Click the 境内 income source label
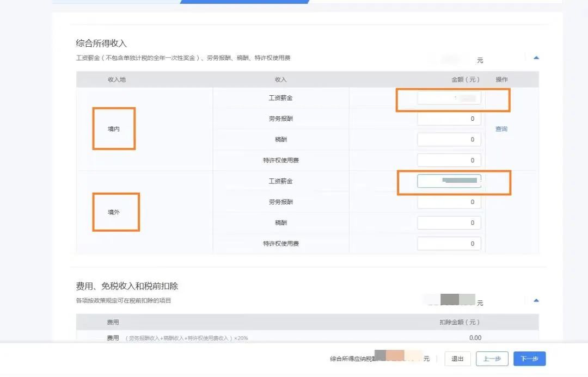Viewport: 588px width, 377px height. pyautogui.click(x=113, y=129)
